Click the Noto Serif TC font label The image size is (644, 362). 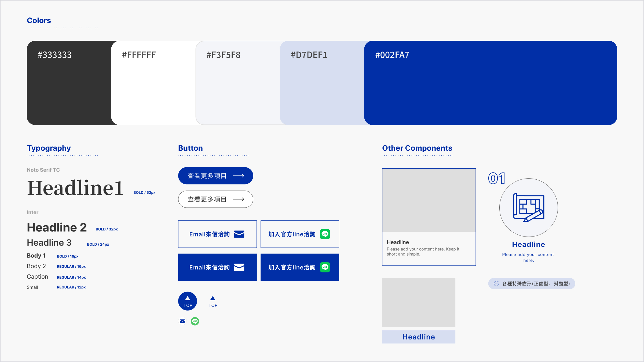43,170
